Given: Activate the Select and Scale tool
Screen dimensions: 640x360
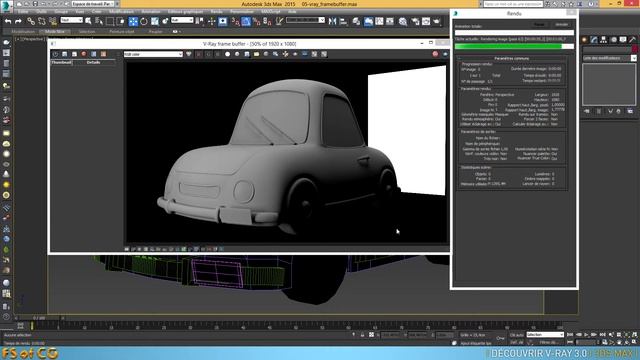Looking at the screenshot, I should point(155,21).
